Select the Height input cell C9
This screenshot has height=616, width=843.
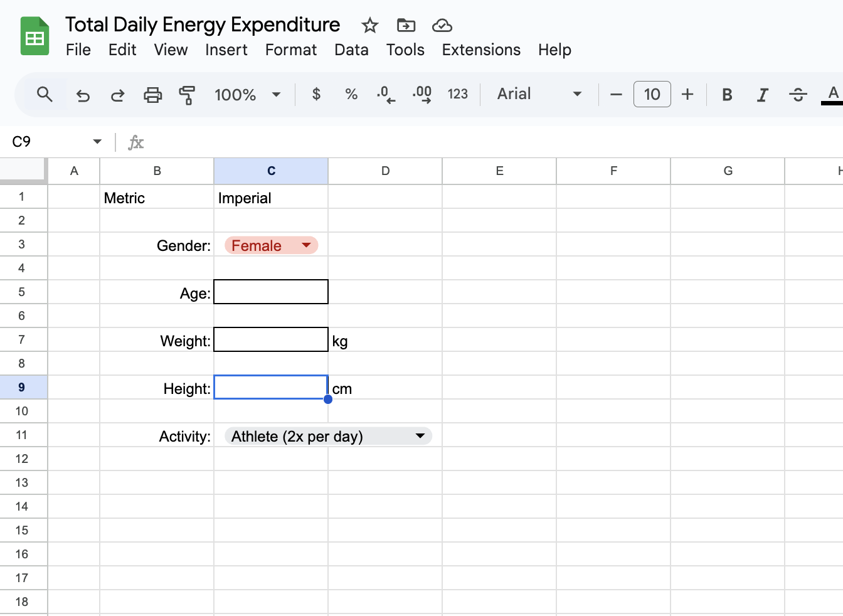(271, 387)
